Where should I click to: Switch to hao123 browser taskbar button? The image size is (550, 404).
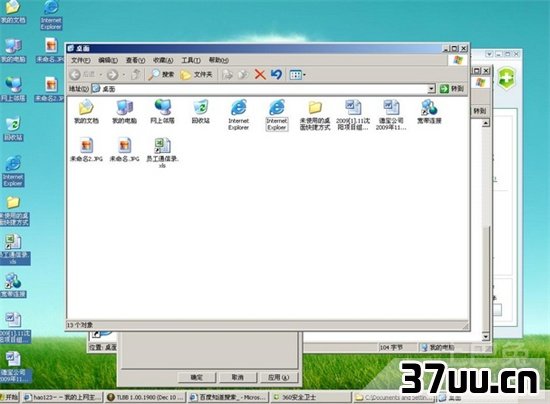pyautogui.click(x=62, y=397)
